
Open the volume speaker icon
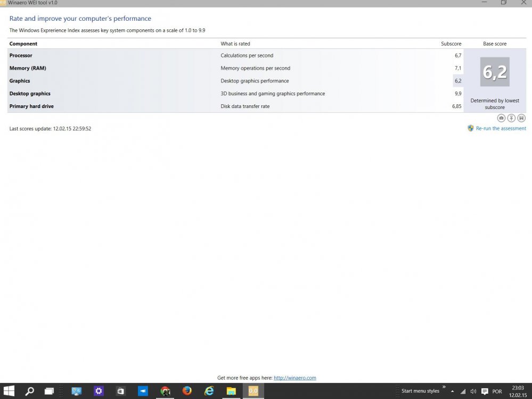(473, 391)
